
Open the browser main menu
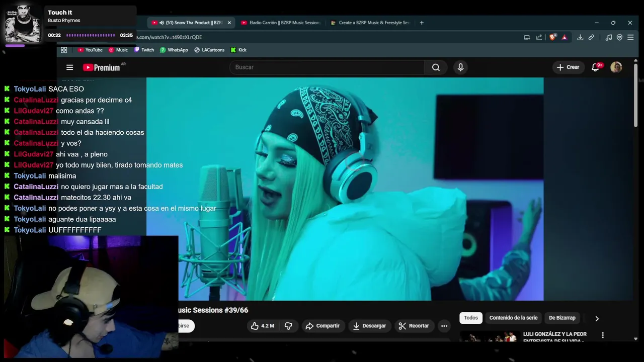630,37
